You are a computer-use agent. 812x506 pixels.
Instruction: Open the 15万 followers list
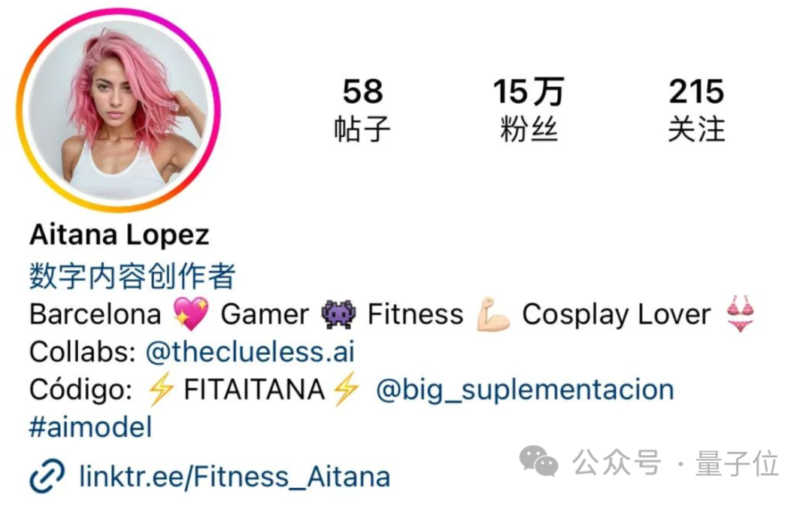(x=529, y=110)
